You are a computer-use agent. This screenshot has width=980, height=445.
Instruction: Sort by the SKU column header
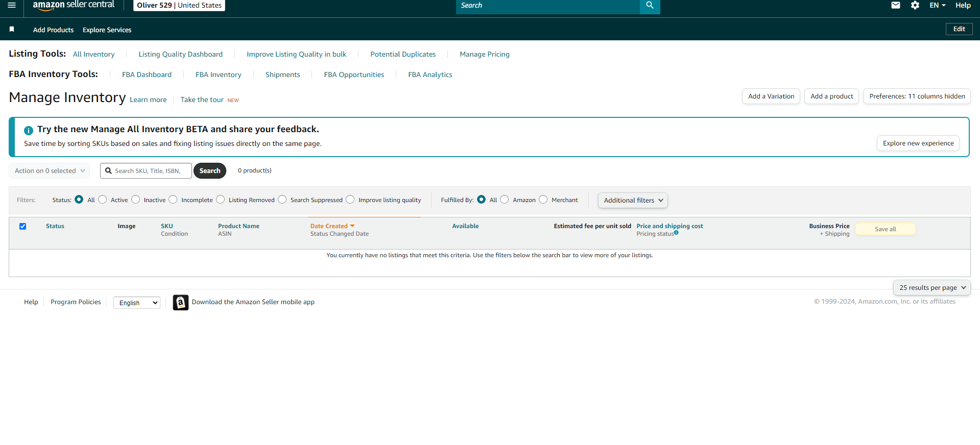coord(167,226)
